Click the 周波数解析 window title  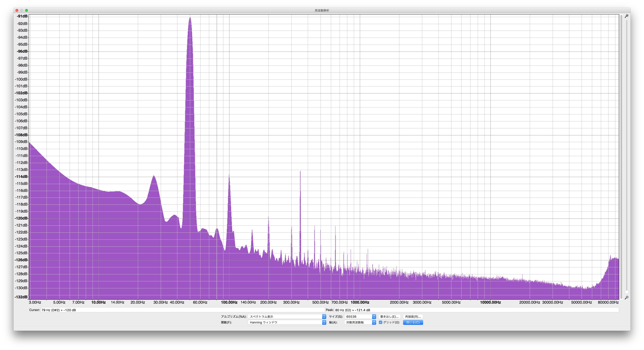coord(322,10)
